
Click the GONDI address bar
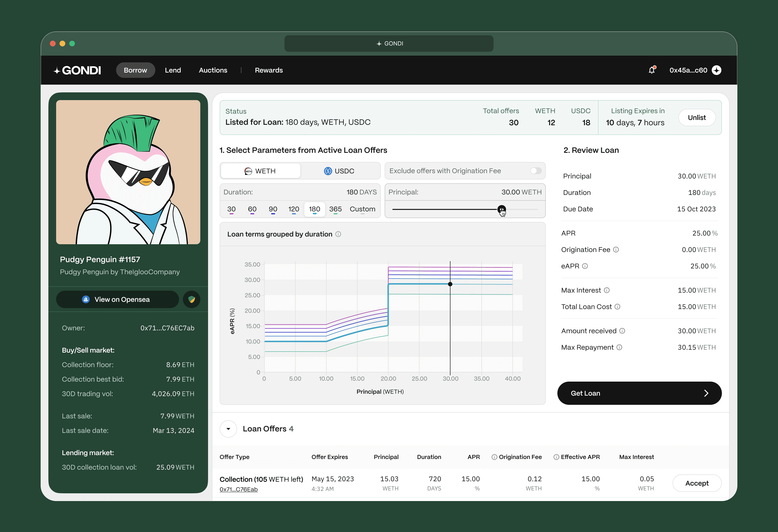(389, 44)
